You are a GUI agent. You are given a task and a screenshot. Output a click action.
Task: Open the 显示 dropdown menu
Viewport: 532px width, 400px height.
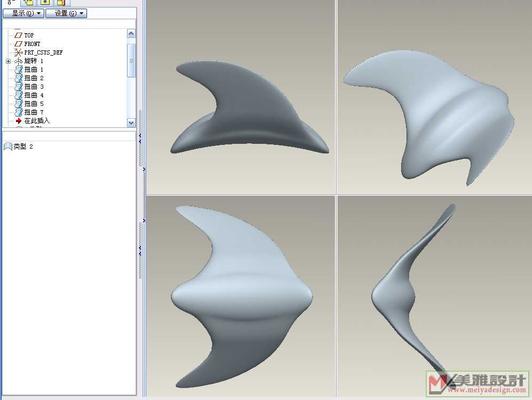[x=24, y=13]
